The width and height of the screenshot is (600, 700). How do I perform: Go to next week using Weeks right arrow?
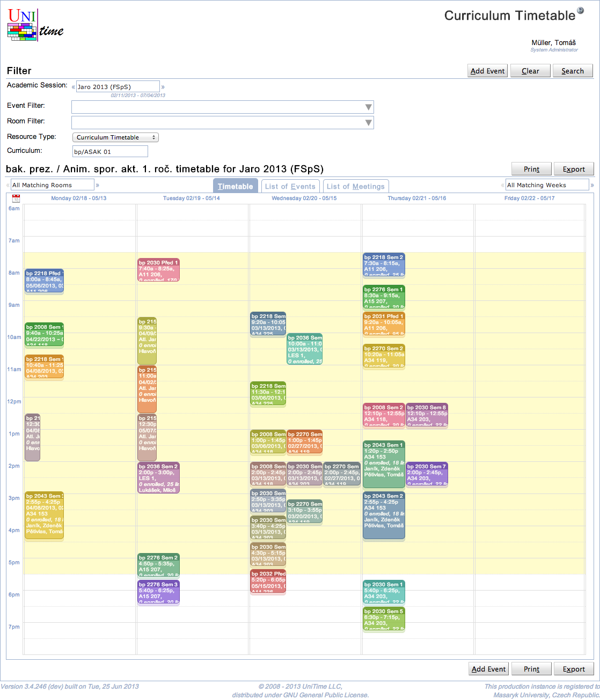click(592, 185)
